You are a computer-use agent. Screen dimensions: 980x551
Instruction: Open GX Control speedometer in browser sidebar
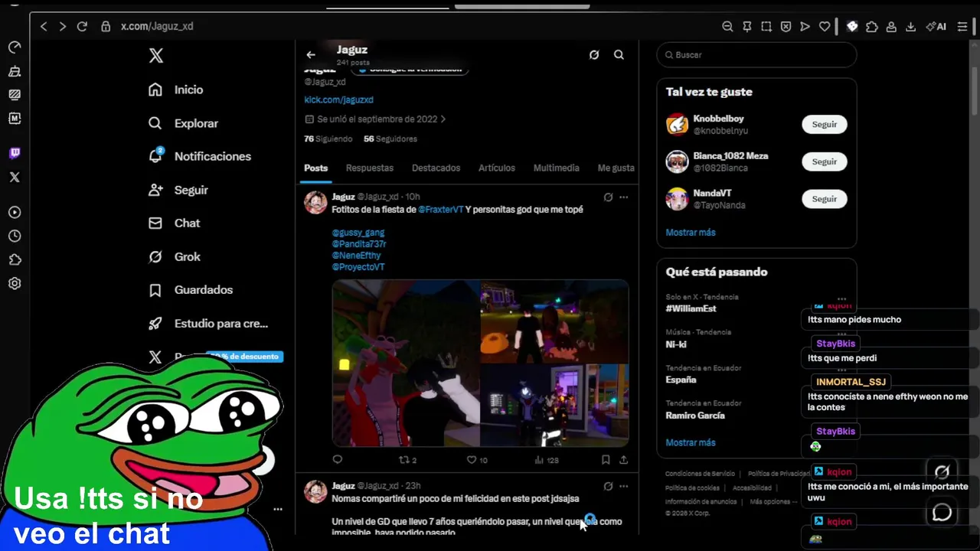tap(15, 47)
